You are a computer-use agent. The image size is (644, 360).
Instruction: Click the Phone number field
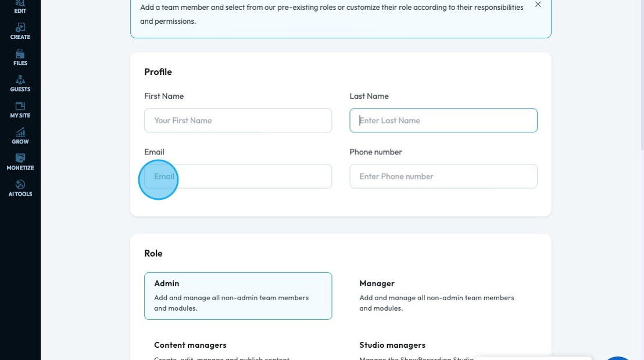pyautogui.click(x=443, y=176)
